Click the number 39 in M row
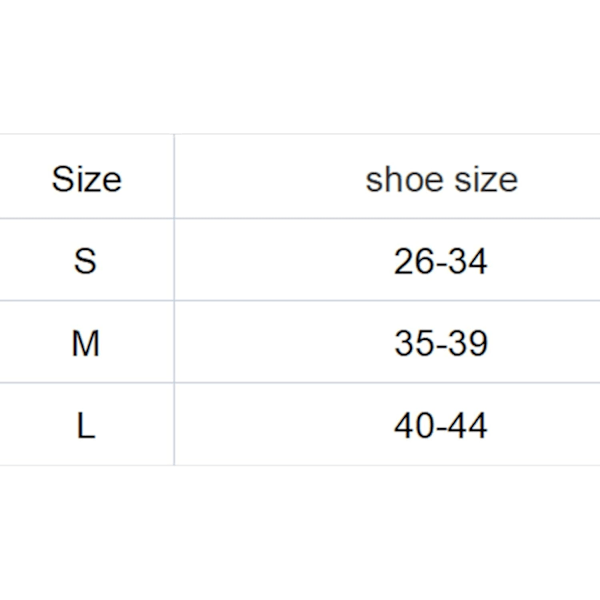 [x=468, y=343]
